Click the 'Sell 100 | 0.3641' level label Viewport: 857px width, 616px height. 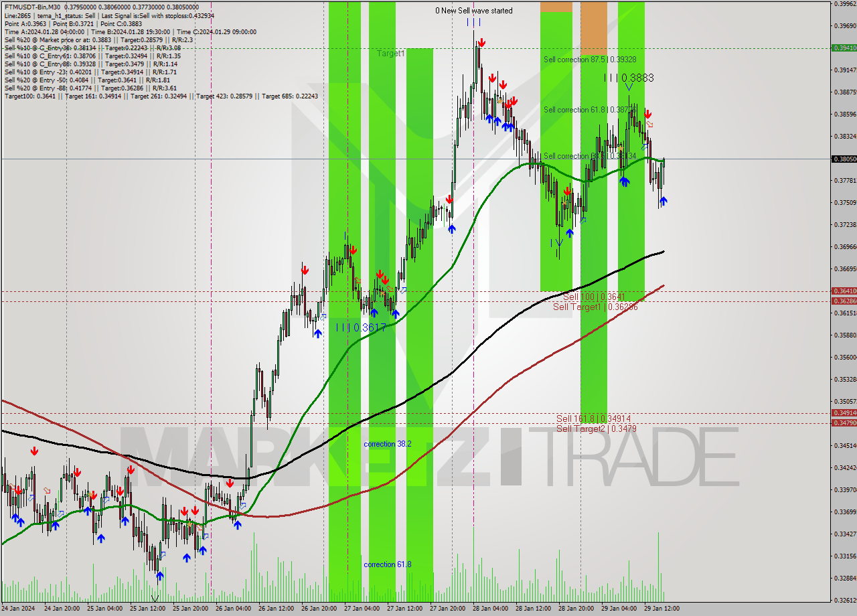pyautogui.click(x=594, y=297)
